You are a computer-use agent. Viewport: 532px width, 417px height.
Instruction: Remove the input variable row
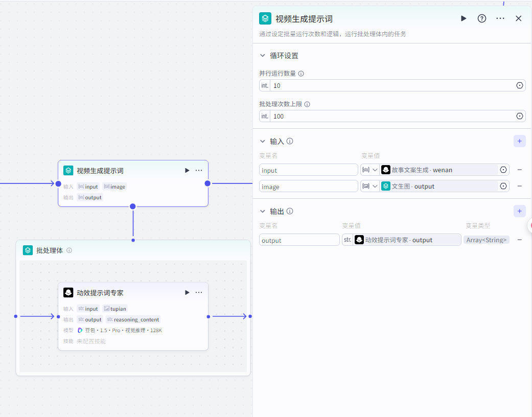519,170
